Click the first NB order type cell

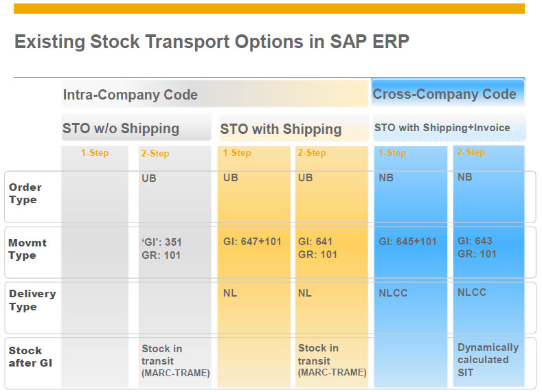tap(386, 178)
